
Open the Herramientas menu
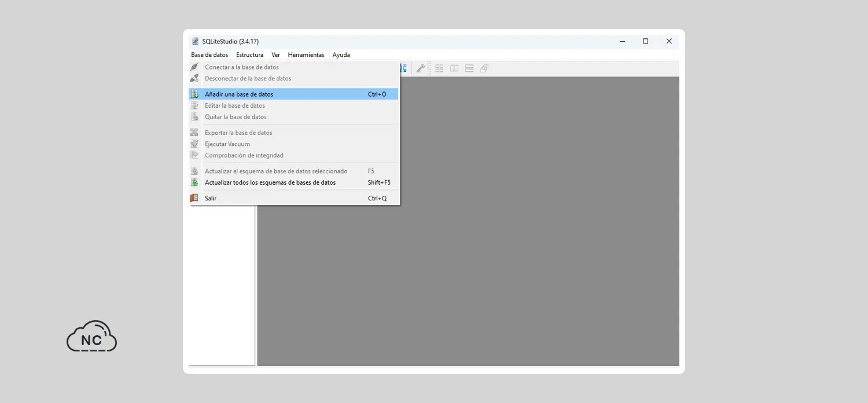(306, 55)
